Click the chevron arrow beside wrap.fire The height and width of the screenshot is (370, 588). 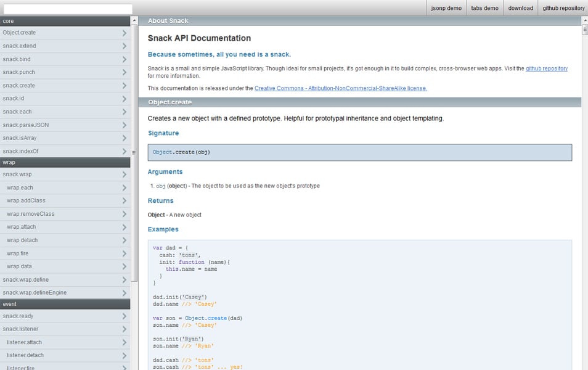[x=124, y=253]
